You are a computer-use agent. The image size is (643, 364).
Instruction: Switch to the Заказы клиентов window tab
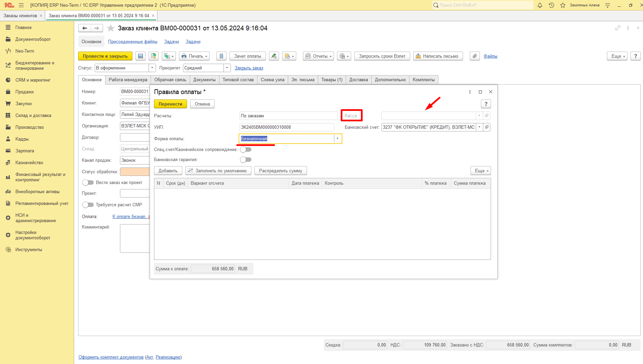(x=20, y=16)
